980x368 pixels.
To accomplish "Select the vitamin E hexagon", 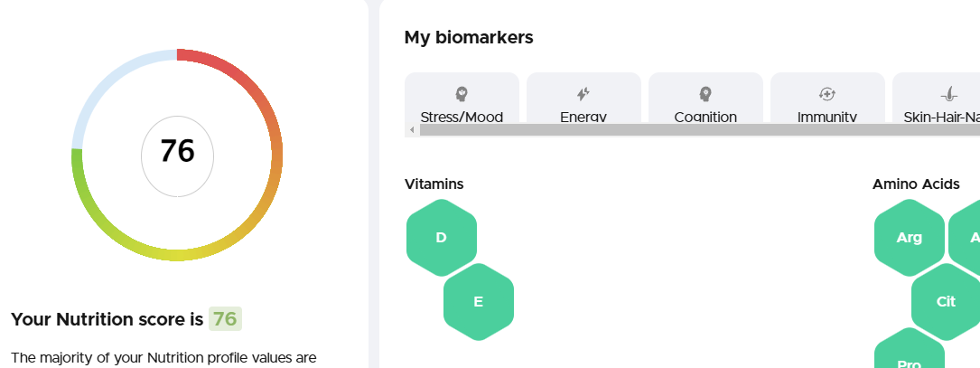I will pos(479,302).
